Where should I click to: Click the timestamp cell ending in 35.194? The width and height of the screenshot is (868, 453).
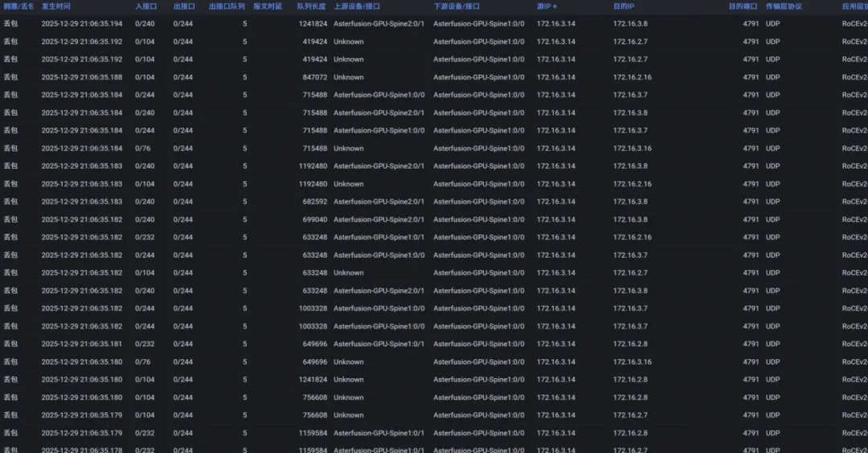[82, 24]
